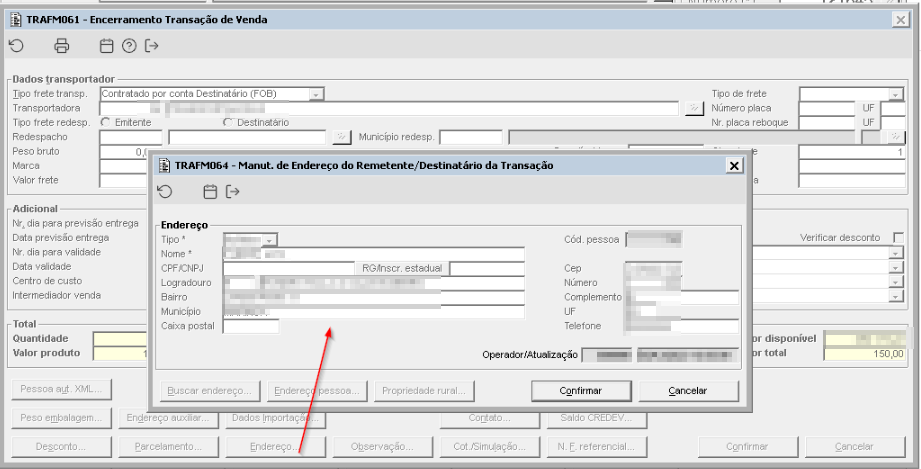Click the Transportadora input field
Image resolution: width=921 pixels, height=469 pixels.
[389, 108]
